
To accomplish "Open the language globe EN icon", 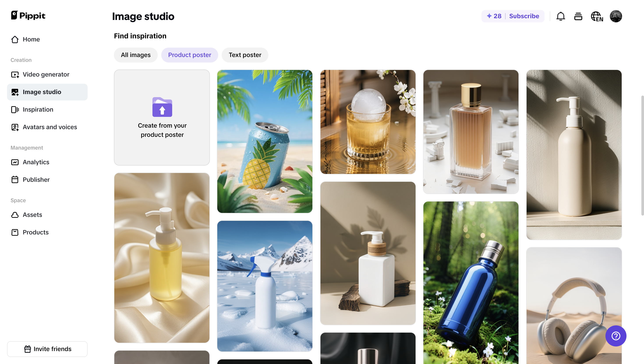I will coord(597,16).
